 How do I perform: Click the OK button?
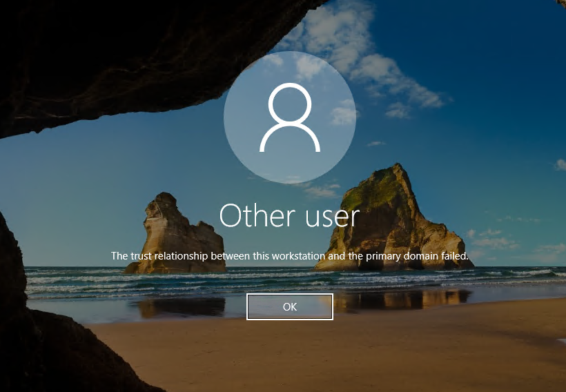click(x=290, y=307)
